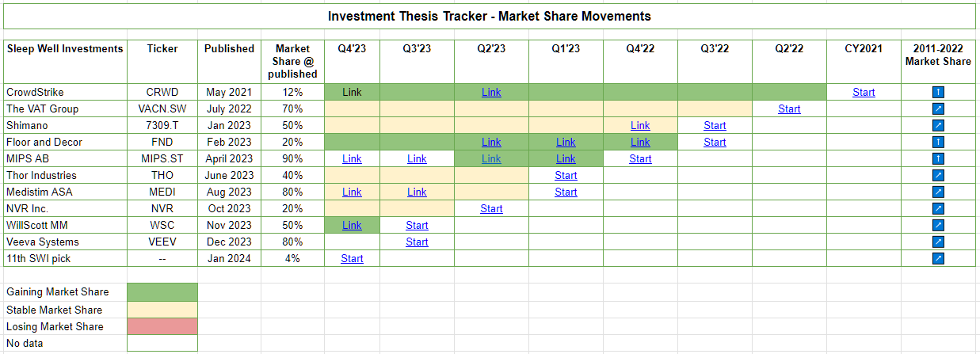Click the up arrow icon for Floor and Decor
980x354 pixels.
click(938, 142)
